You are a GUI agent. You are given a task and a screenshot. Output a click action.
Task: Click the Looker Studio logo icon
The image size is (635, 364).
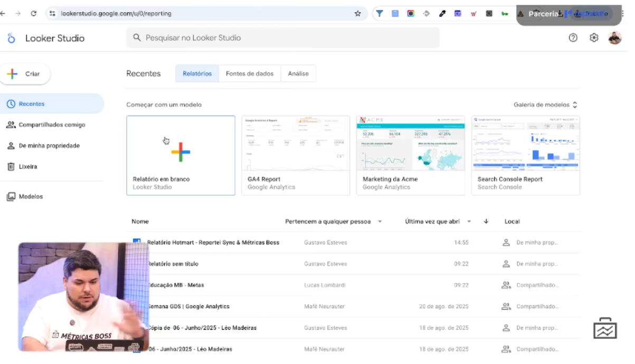tap(12, 38)
